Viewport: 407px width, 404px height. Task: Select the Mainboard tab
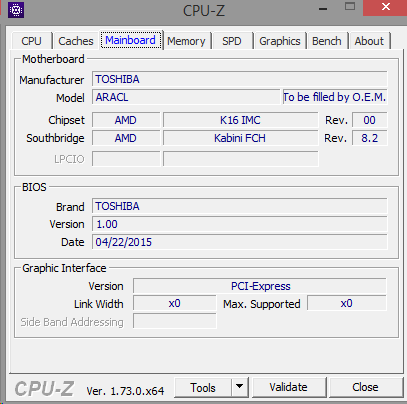click(x=131, y=40)
